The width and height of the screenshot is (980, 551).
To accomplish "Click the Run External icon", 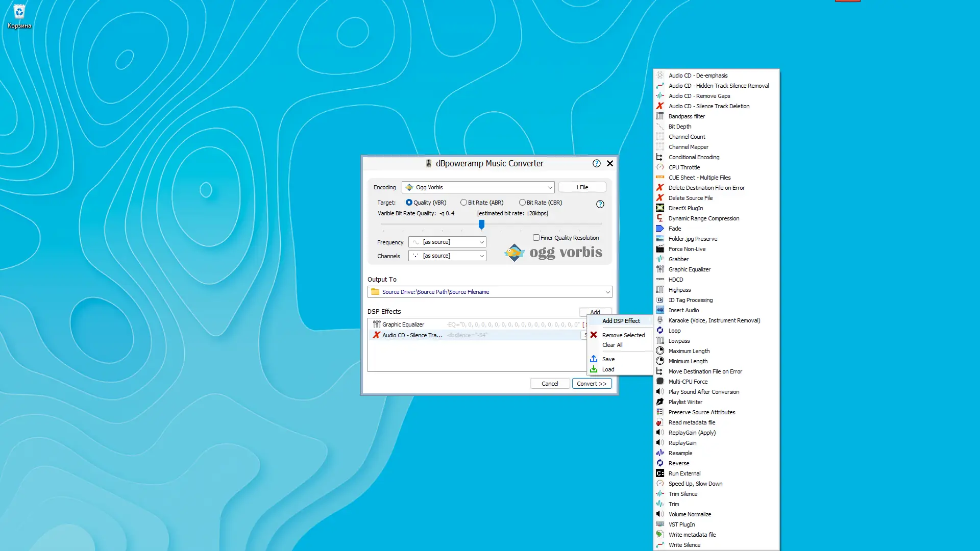I will click(660, 473).
